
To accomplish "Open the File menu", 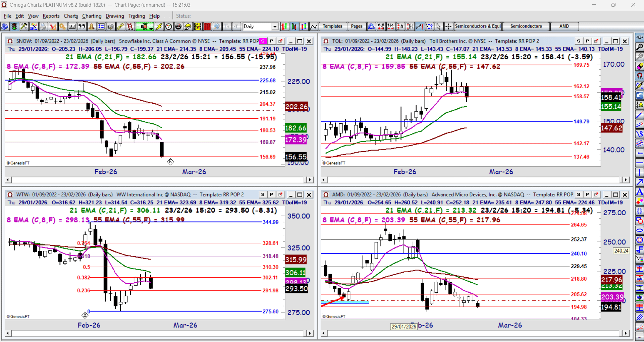I will tap(7, 16).
